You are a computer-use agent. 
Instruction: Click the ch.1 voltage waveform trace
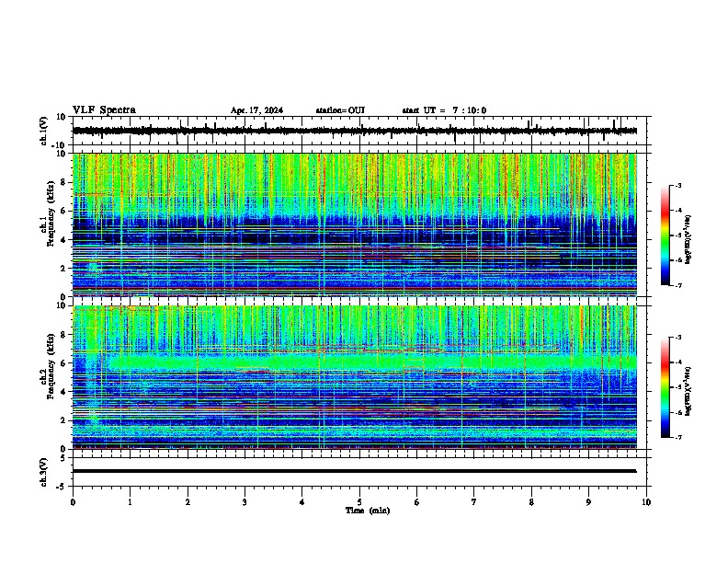tap(355, 131)
